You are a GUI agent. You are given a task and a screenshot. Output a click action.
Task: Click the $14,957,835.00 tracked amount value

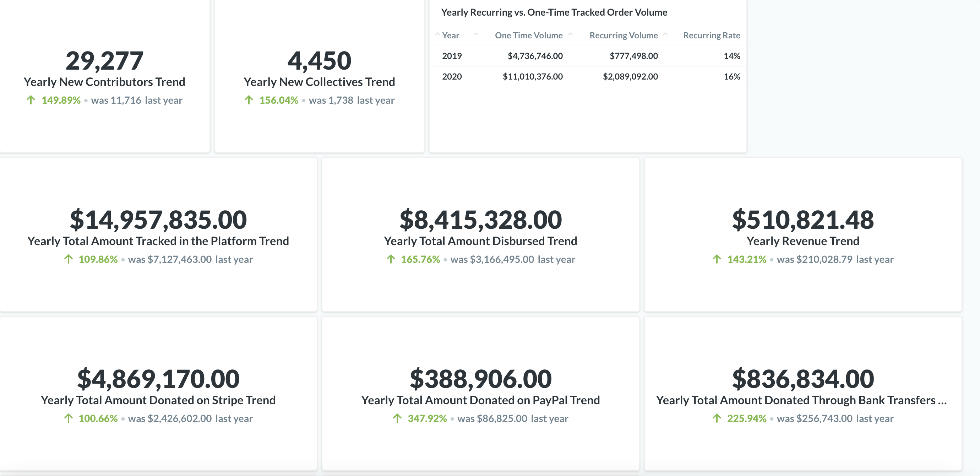(x=158, y=220)
